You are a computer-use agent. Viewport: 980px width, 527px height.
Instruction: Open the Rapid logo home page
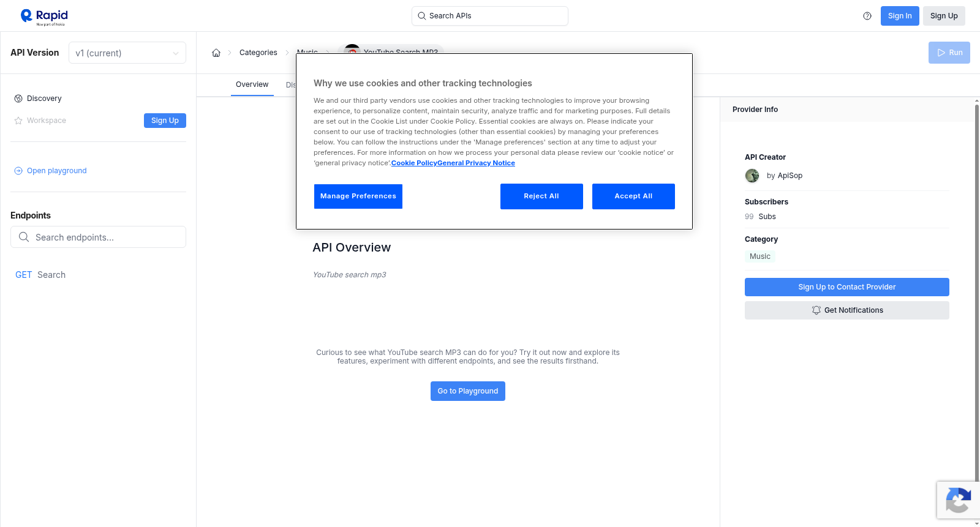[44, 17]
